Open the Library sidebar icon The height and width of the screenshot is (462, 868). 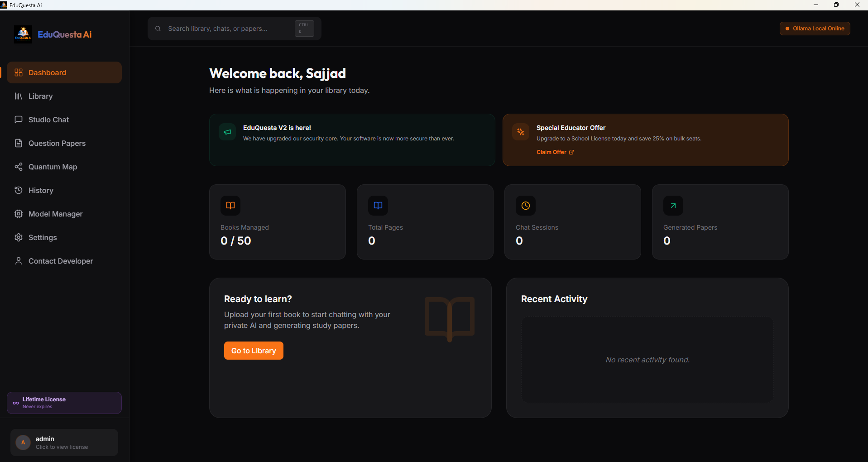coord(18,96)
